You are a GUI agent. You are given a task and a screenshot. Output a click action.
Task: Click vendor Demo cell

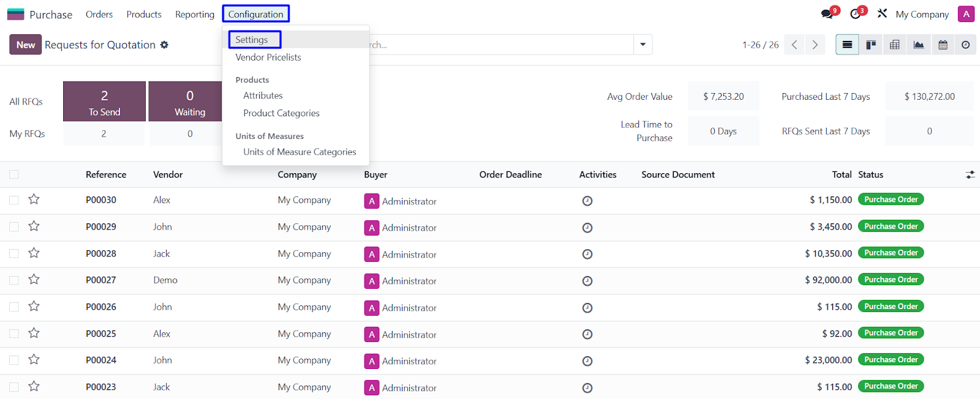(165, 280)
